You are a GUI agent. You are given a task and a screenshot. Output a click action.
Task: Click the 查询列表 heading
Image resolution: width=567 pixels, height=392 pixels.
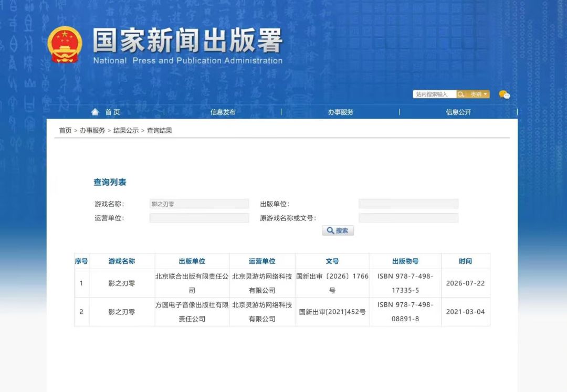tap(110, 182)
